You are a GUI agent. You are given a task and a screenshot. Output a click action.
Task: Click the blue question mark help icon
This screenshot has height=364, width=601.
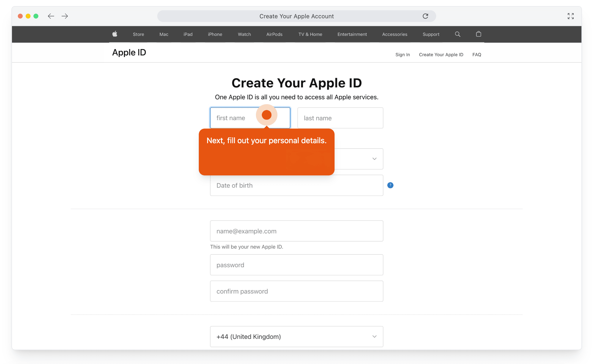tap(390, 185)
